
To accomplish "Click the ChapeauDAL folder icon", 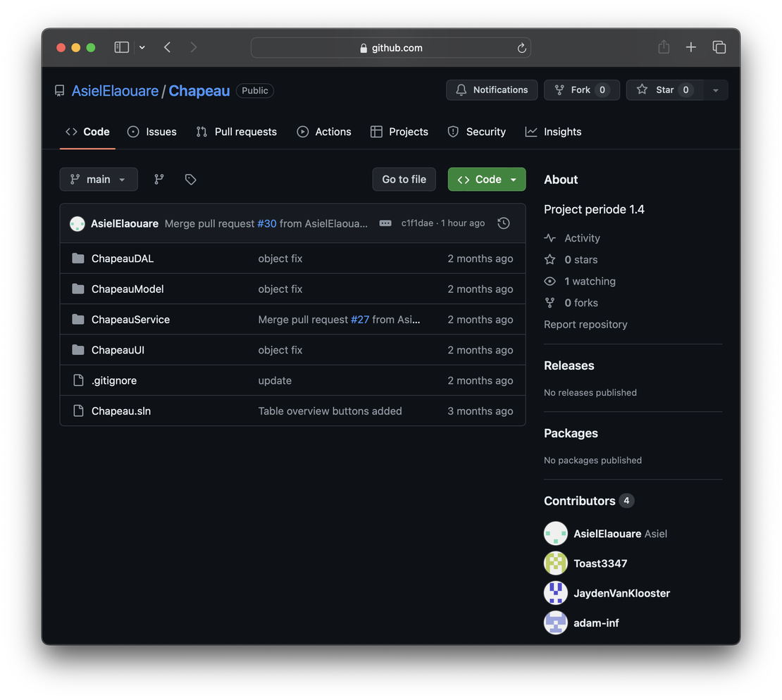I will (77, 258).
